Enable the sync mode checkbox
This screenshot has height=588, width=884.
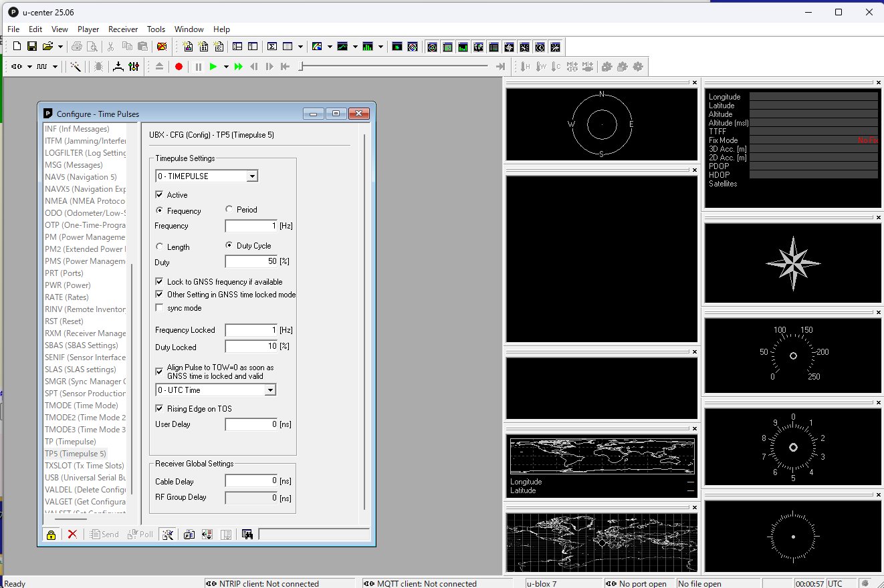(159, 308)
